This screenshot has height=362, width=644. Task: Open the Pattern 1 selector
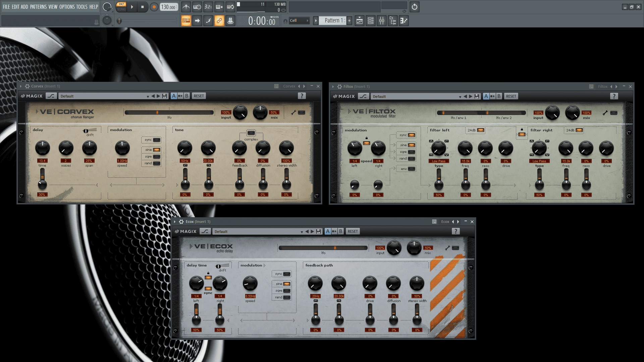[x=332, y=21]
